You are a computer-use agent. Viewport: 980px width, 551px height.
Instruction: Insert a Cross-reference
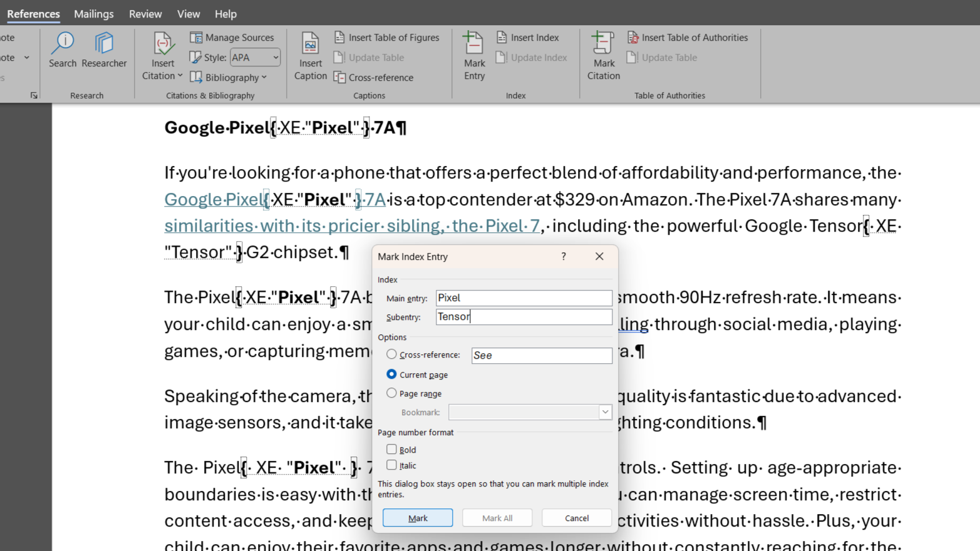pos(374,78)
